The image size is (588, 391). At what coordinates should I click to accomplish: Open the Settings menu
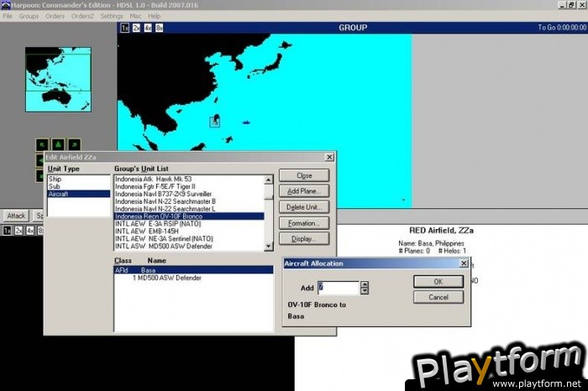(x=112, y=16)
